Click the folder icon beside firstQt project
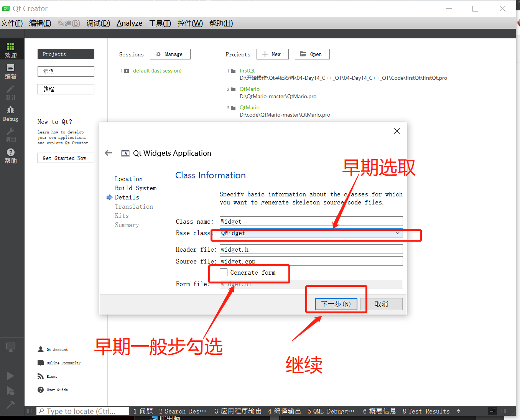Viewport: 520px width, 420px height. coord(233,71)
